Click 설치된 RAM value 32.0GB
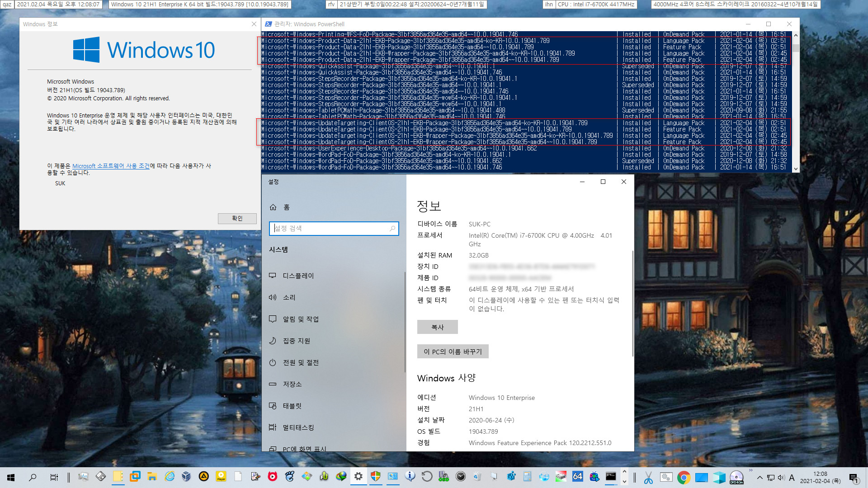This screenshot has width=868, height=488. [x=478, y=255]
